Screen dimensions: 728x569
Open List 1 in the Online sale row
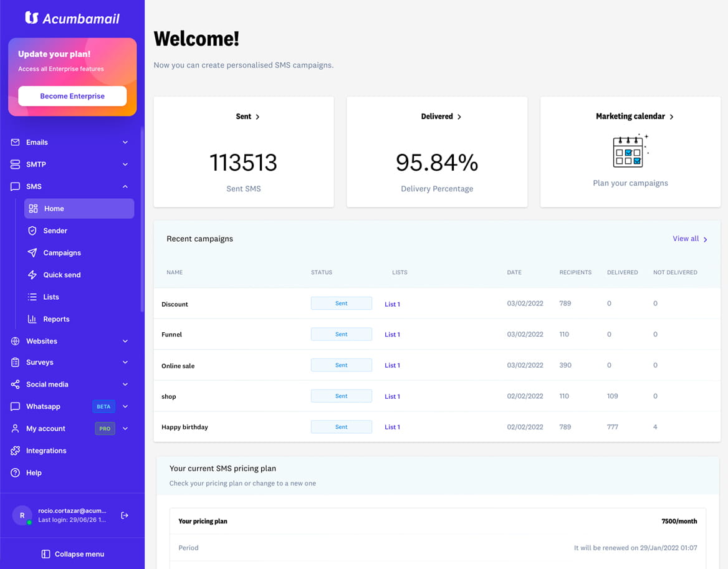(x=392, y=366)
